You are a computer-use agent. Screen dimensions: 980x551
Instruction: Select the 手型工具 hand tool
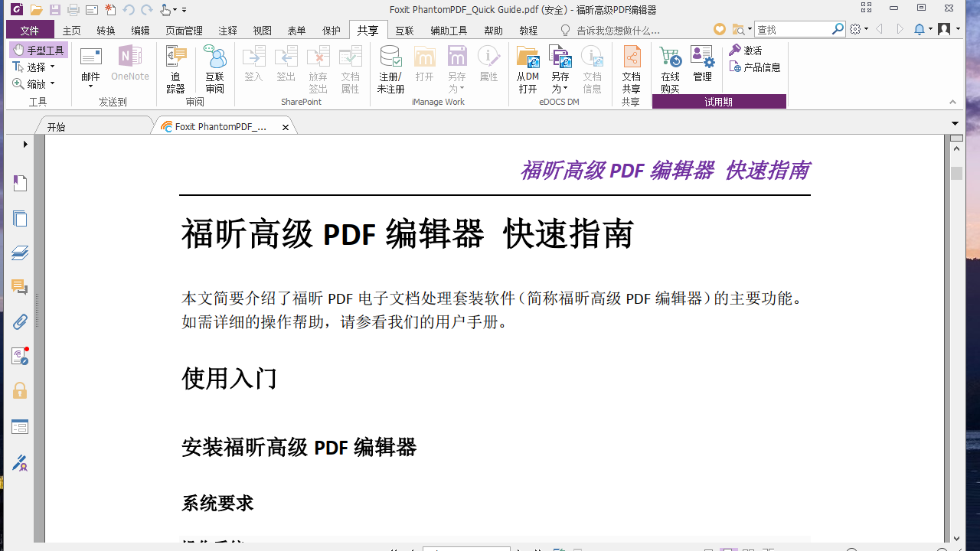tap(39, 51)
